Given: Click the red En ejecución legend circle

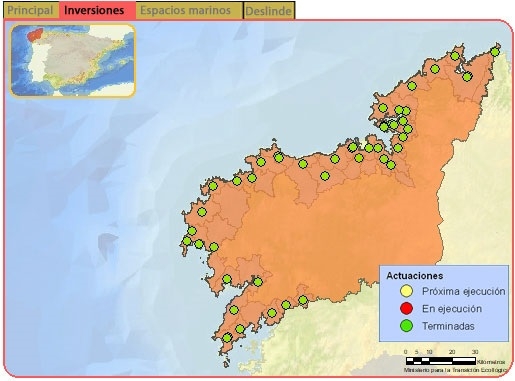Looking at the screenshot, I should pyautogui.click(x=406, y=308).
